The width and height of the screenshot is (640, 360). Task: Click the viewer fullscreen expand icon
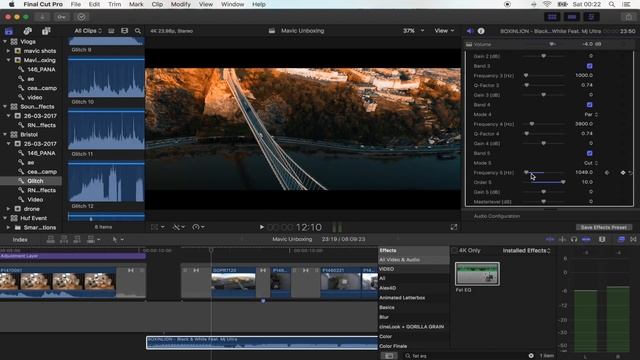coord(454,227)
